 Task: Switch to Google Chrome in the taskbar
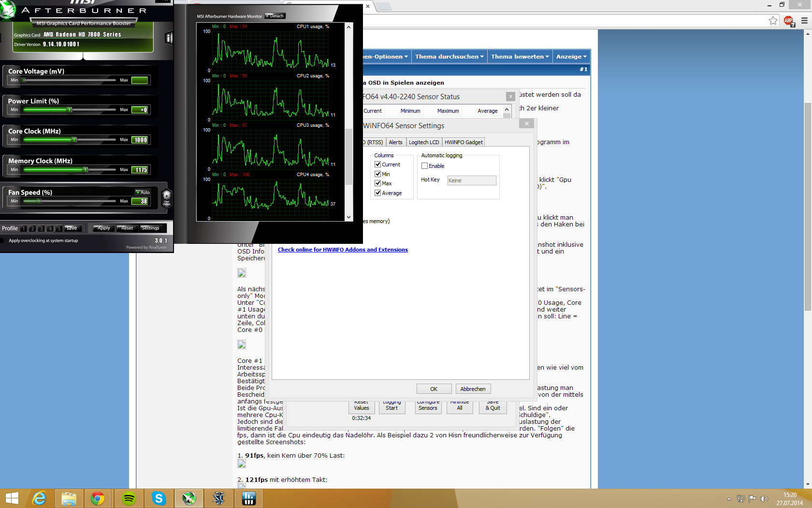pos(98,498)
